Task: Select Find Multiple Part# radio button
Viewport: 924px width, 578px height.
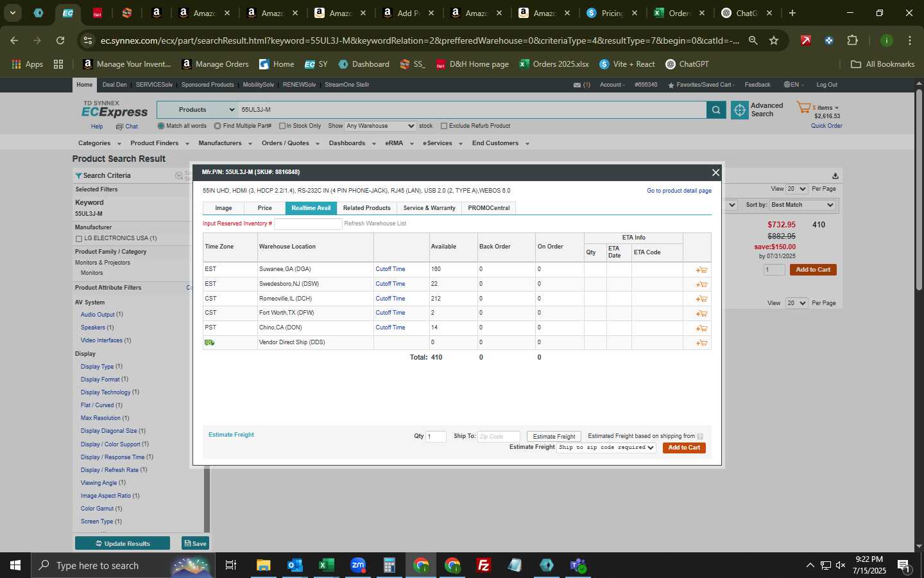Action: click(x=218, y=126)
